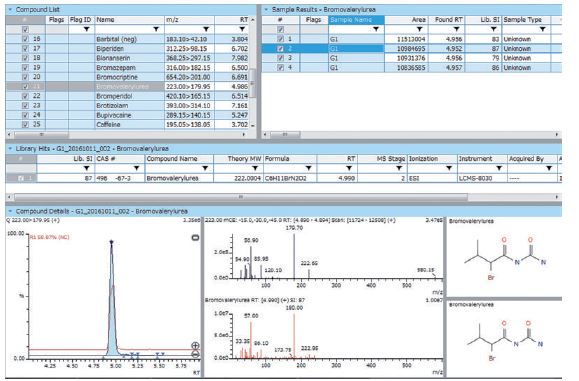Open Area column filter in Sample Results
579x381 pixels.
click(x=419, y=29)
